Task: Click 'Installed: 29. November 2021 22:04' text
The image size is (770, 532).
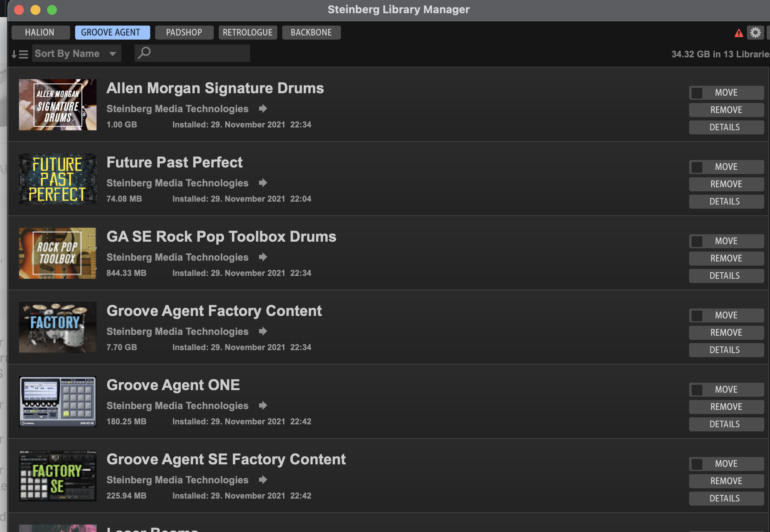Action: click(242, 199)
